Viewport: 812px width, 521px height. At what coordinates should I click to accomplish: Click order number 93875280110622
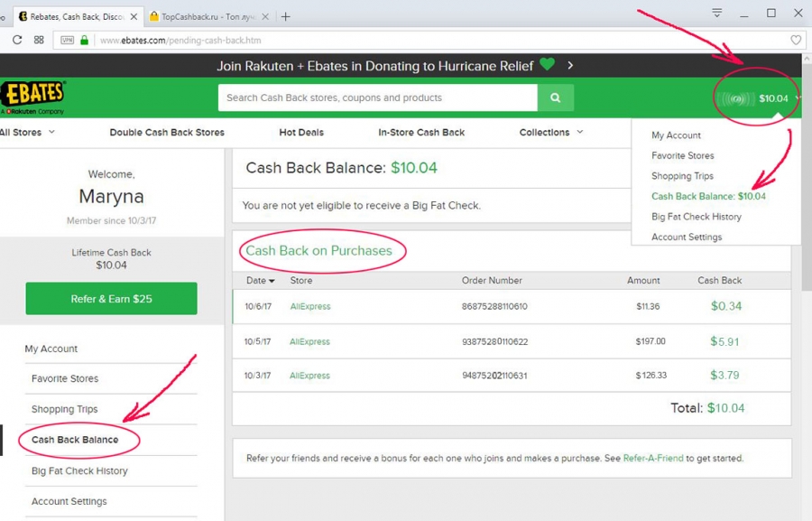point(494,341)
